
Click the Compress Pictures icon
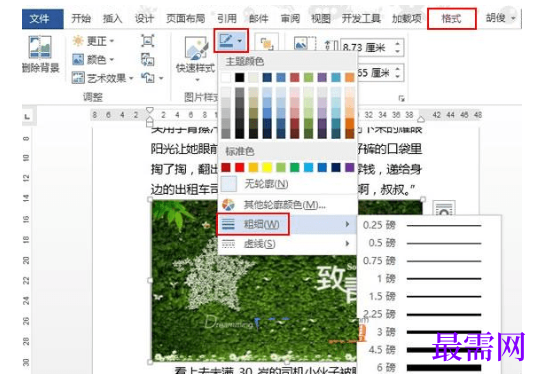[x=148, y=41]
